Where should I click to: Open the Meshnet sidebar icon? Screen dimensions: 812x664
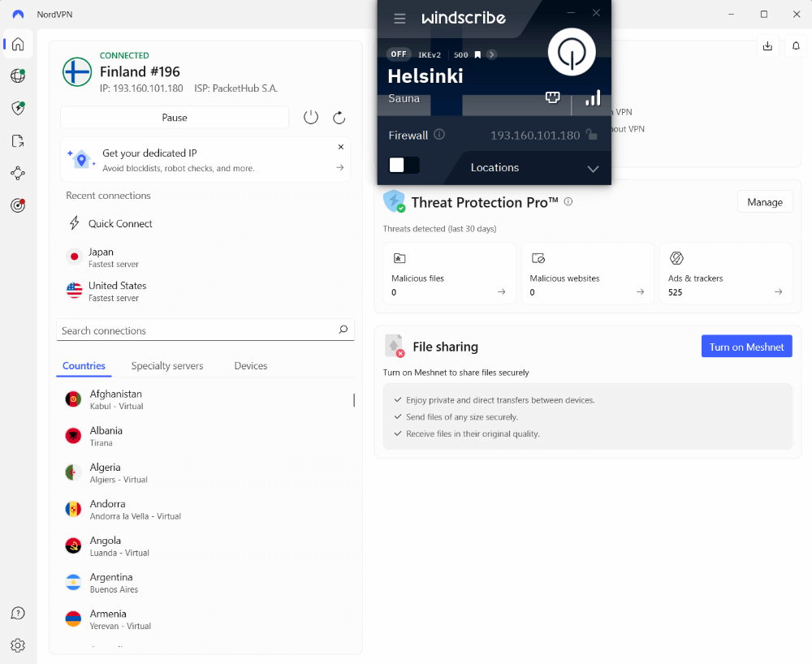point(18,173)
